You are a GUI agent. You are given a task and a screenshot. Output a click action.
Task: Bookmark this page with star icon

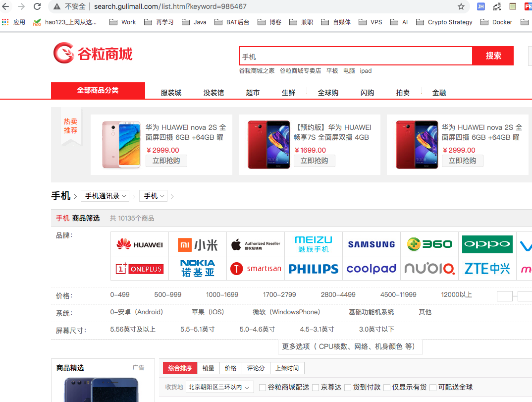point(461,6)
